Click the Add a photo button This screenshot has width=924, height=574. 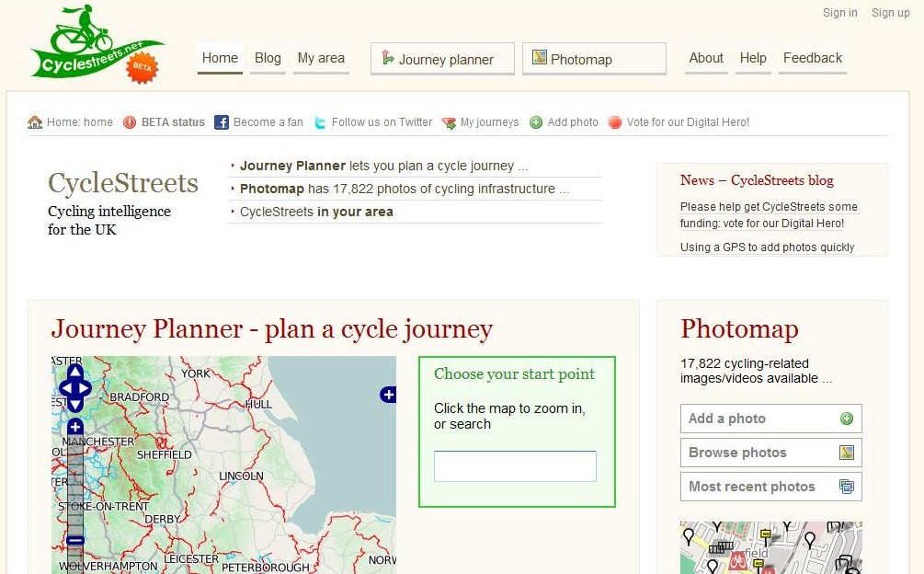[x=770, y=419]
